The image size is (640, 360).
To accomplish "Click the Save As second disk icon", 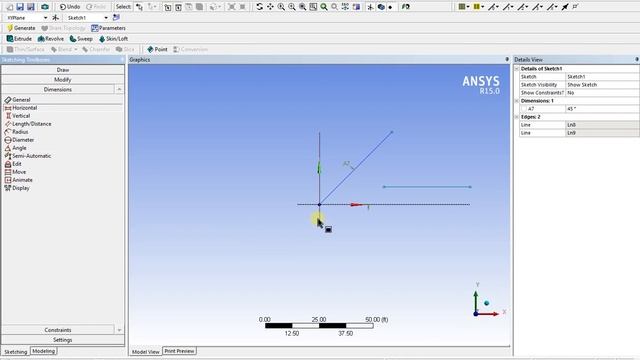I will 31,7.
